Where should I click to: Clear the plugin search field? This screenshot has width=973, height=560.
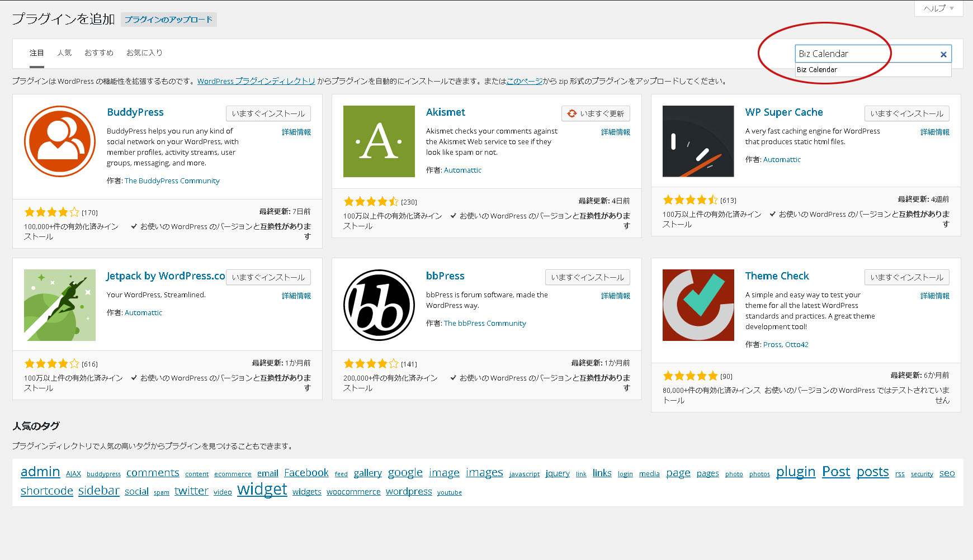(943, 54)
